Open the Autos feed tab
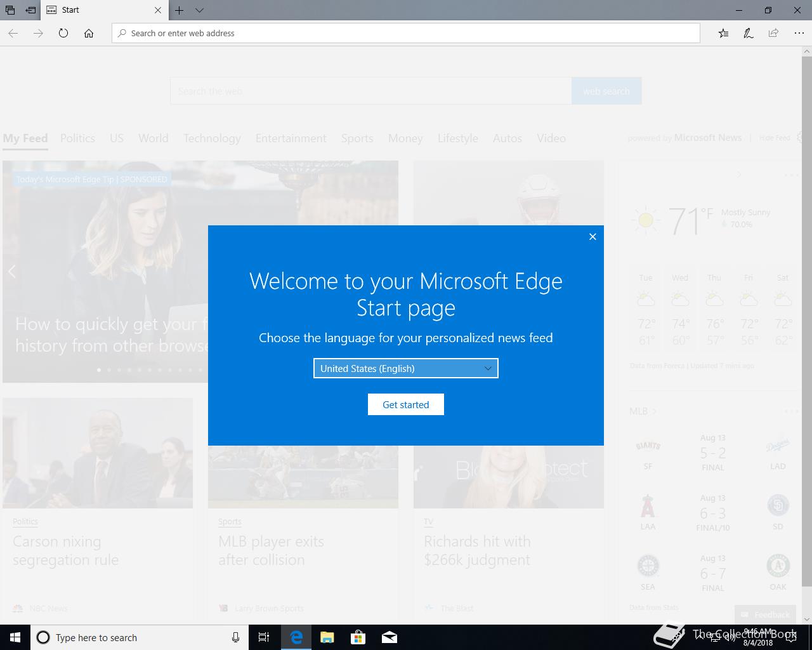 (507, 138)
